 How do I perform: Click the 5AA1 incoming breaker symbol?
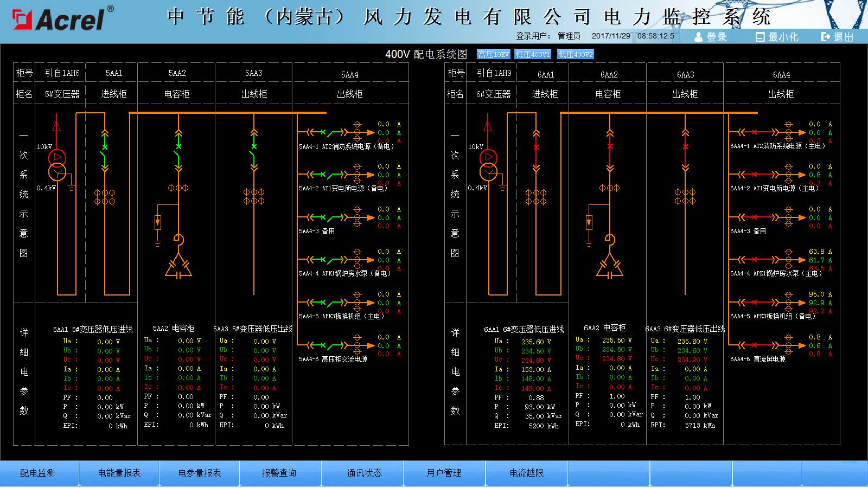pos(105,151)
